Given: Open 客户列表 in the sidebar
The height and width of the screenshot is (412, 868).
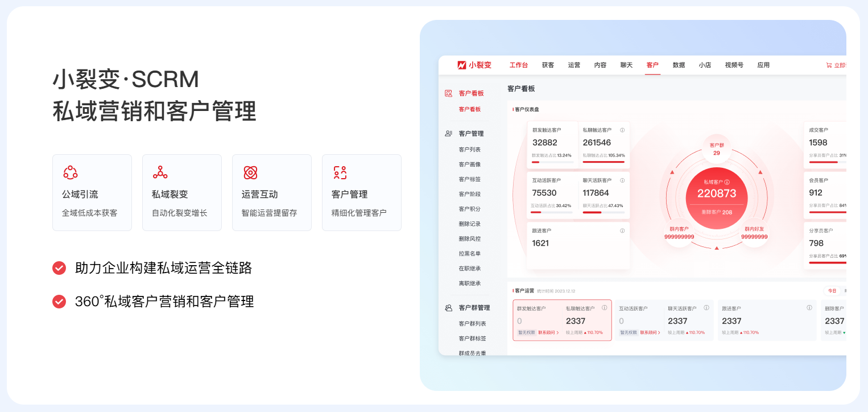Looking at the screenshot, I should tap(470, 150).
